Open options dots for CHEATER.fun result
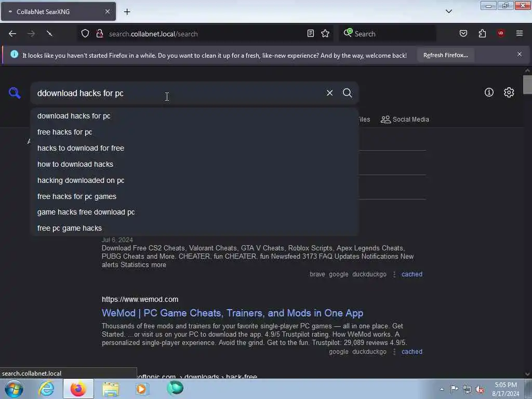Viewport: 532px width, 399px height. tap(394, 274)
